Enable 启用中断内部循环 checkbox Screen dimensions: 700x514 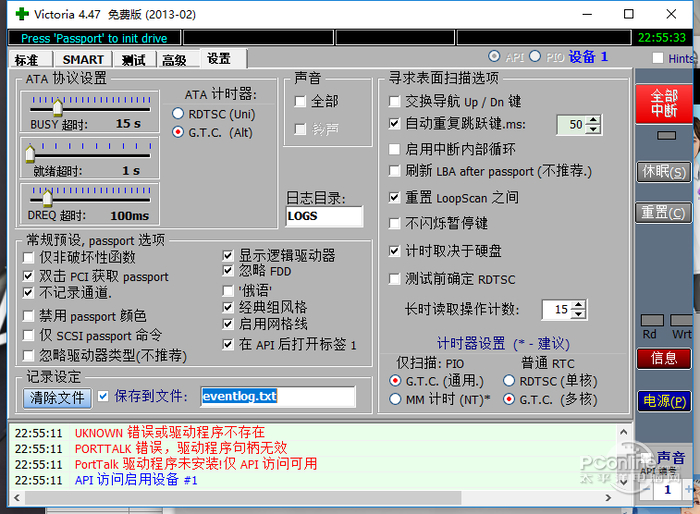click(394, 149)
